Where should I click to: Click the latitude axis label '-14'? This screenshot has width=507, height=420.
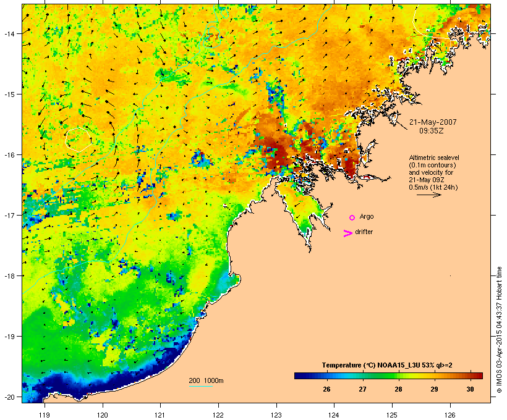point(9,34)
